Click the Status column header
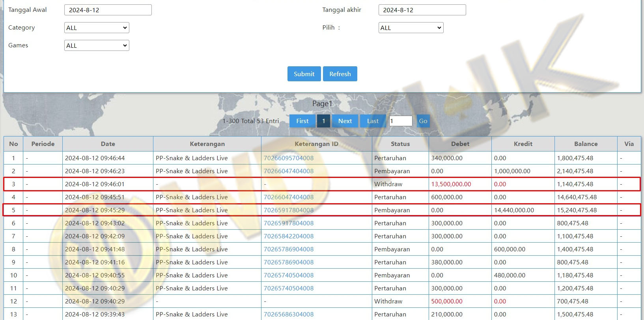 [400, 144]
